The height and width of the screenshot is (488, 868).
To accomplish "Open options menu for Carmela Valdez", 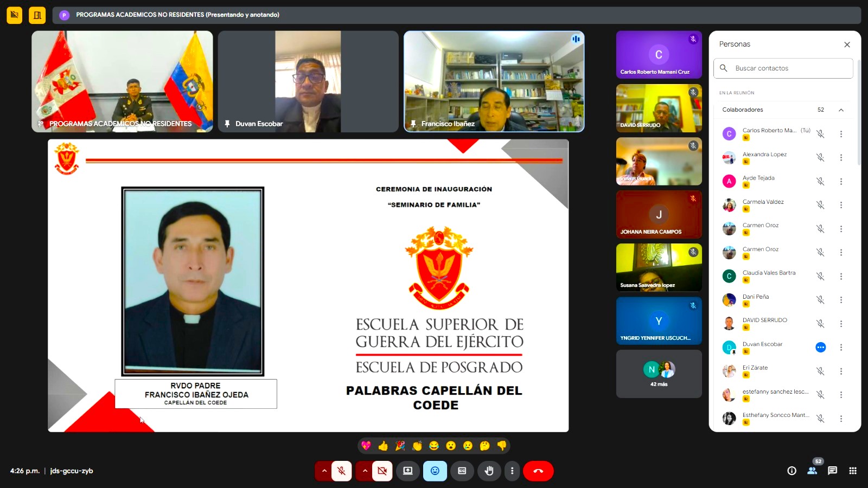I will tap(841, 205).
